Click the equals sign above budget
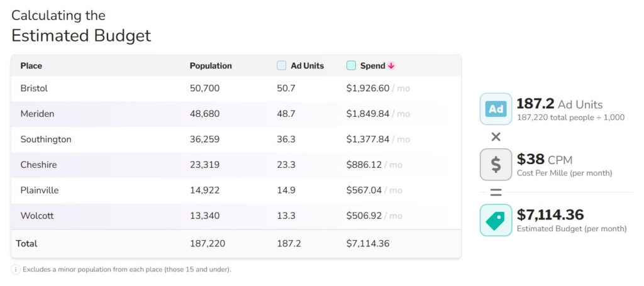This screenshot has width=644, height=286. (496, 192)
